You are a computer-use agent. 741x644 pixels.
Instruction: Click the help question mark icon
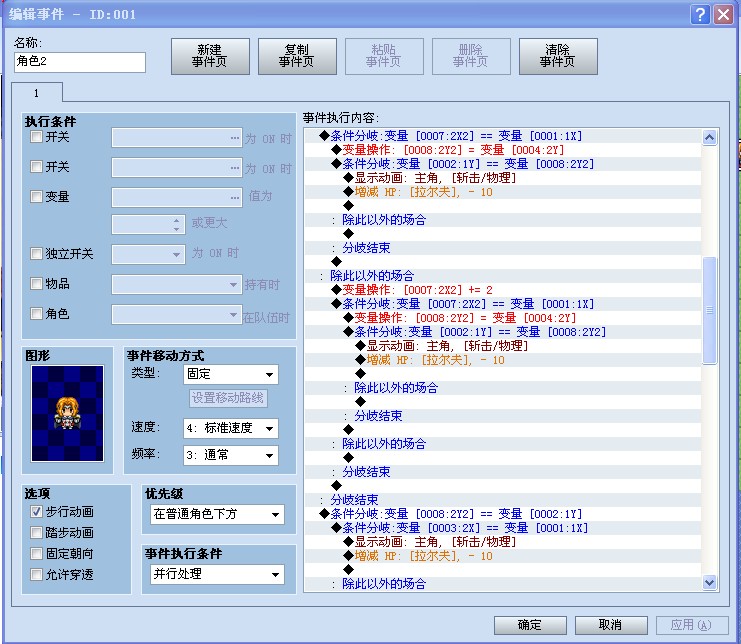point(700,14)
